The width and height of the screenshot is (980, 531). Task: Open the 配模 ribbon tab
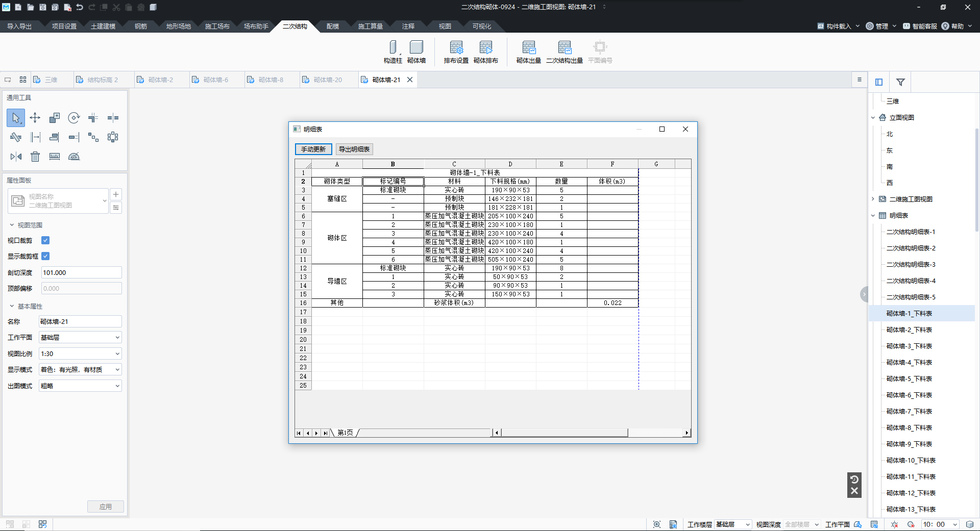pos(333,26)
